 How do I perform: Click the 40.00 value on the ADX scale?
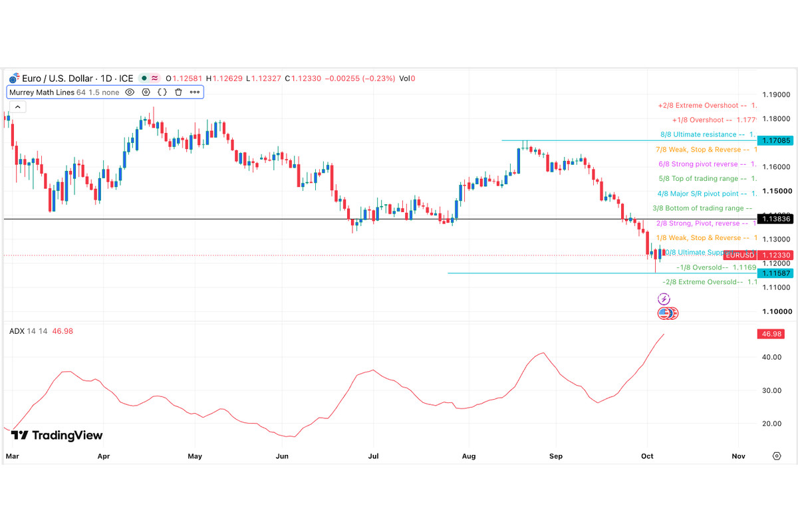pyautogui.click(x=771, y=357)
